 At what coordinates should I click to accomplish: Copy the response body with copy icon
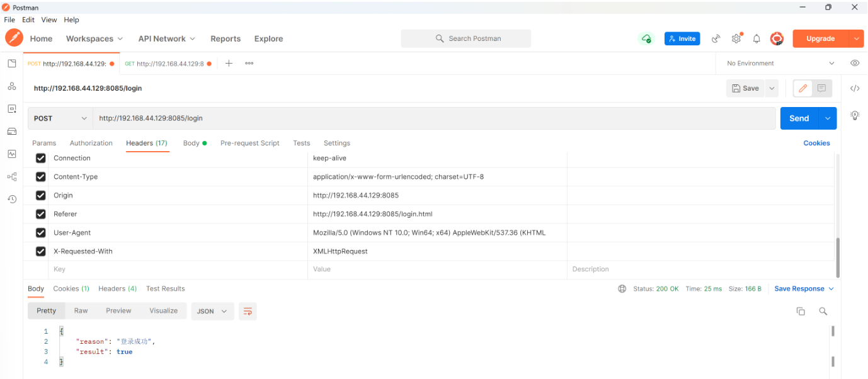801,311
